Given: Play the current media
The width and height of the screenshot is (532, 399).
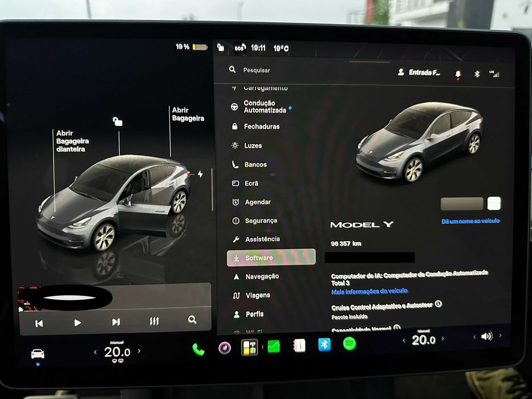Looking at the screenshot, I should (78, 323).
